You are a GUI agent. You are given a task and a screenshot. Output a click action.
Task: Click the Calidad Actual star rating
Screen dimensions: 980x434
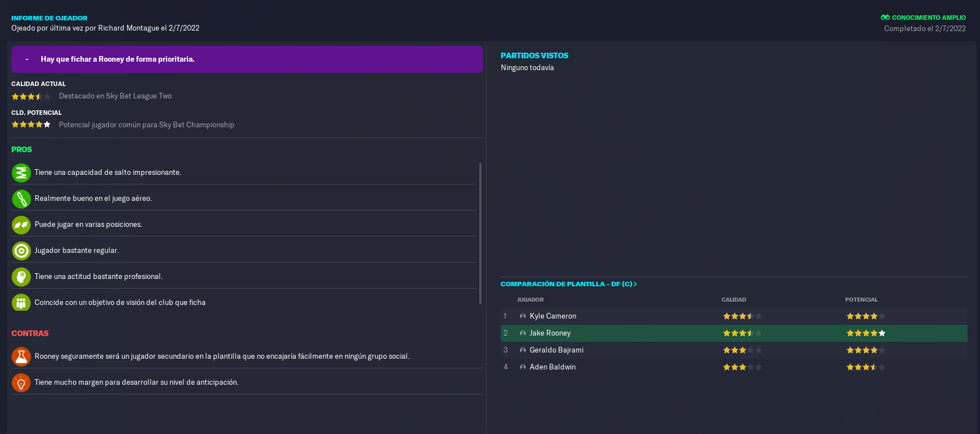[x=31, y=97]
